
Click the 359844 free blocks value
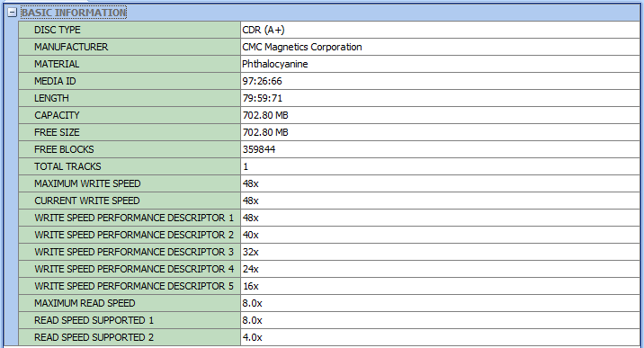click(x=259, y=149)
